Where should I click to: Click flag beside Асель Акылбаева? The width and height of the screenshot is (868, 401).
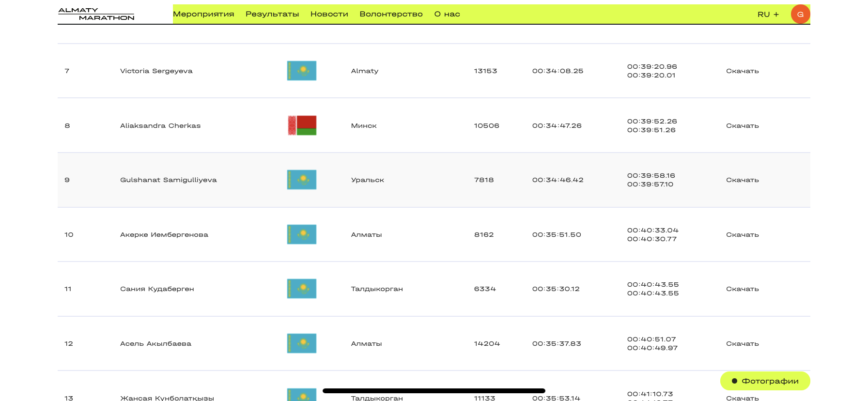[x=301, y=343]
